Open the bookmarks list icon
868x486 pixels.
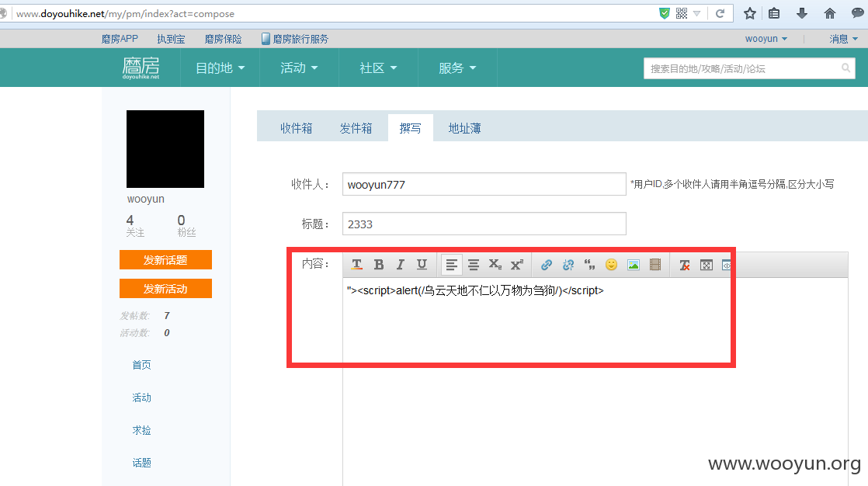click(x=775, y=13)
